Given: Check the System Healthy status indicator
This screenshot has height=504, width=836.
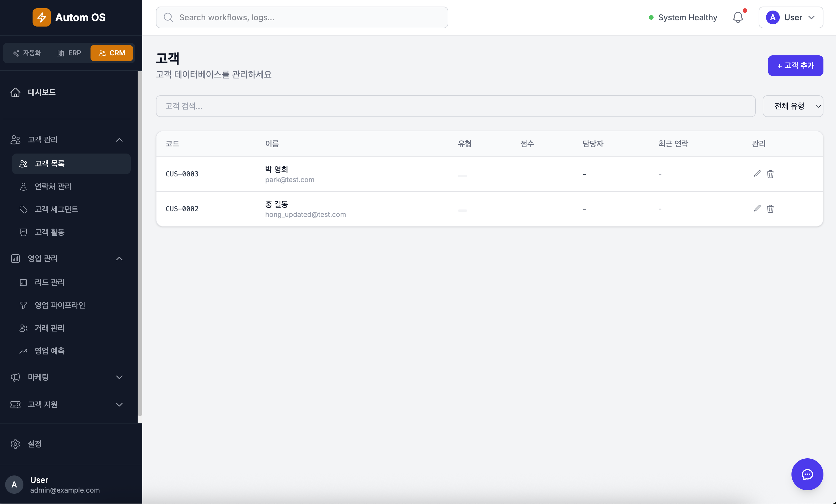Looking at the screenshot, I should 683,17.
